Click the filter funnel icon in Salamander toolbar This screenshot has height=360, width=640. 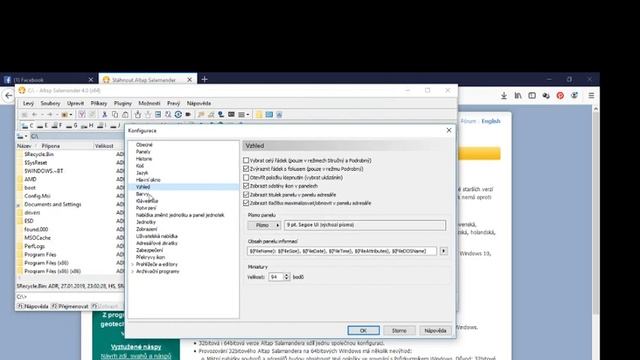coord(82,115)
